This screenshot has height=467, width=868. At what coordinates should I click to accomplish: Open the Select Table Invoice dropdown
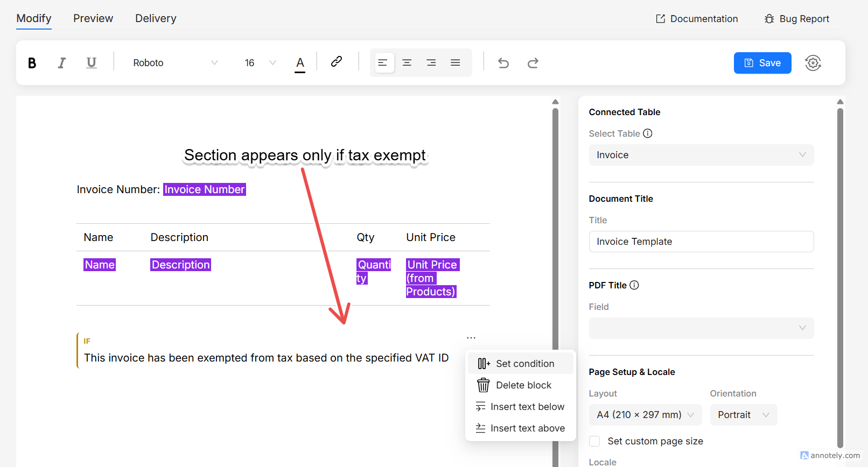[701, 155]
